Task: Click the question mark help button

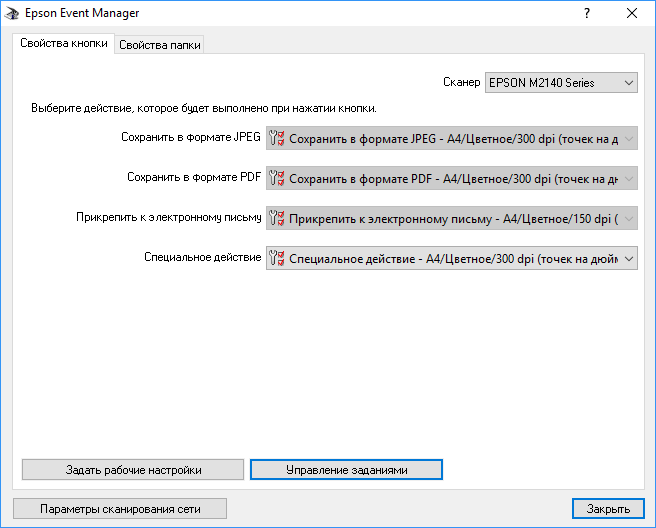Action: (x=586, y=14)
